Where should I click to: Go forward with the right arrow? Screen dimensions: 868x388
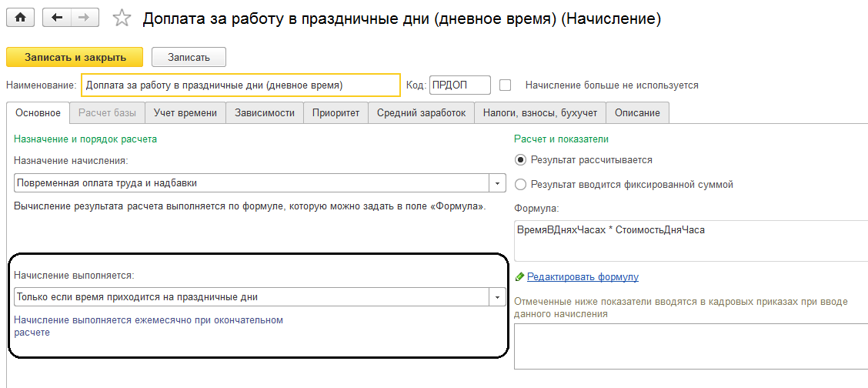(85, 18)
